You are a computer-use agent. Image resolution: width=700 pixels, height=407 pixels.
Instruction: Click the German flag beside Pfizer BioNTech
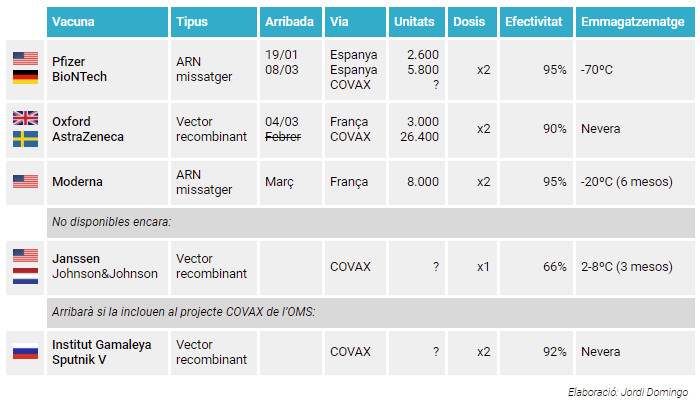pos(25,77)
